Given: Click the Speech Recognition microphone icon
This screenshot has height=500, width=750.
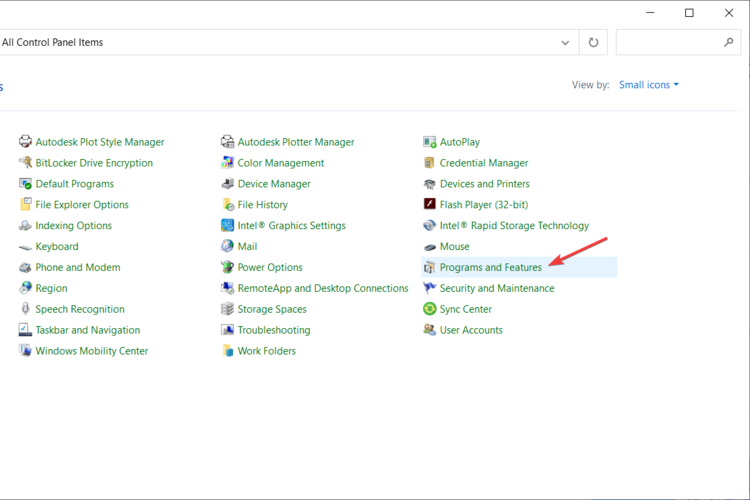Looking at the screenshot, I should click(x=25, y=310).
